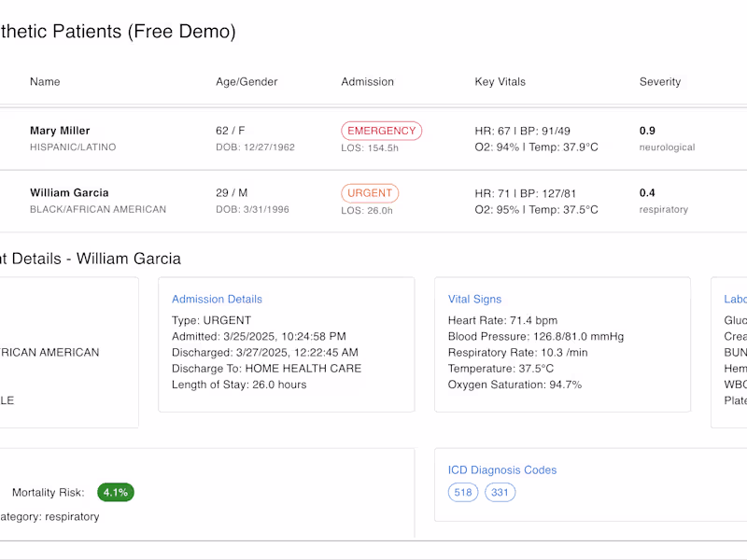This screenshot has width=747, height=560.
Task: Select the William Garcia patient name in table
Action: click(69, 193)
